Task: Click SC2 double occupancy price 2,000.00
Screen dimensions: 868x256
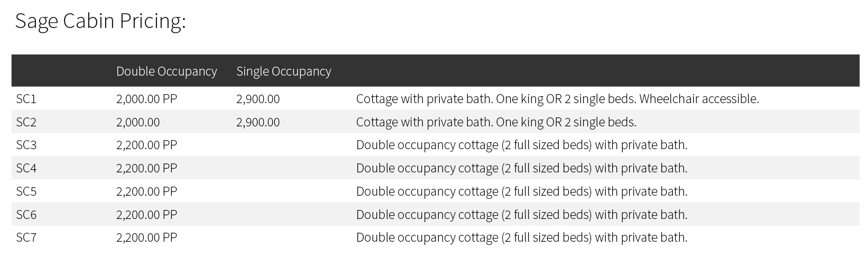Action: pyautogui.click(x=138, y=122)
